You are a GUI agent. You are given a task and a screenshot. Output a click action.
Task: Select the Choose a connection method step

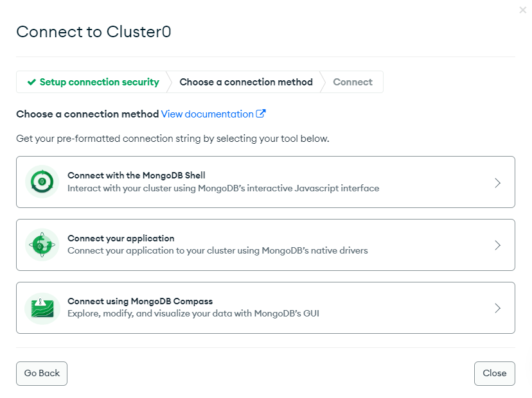(x=246, y=82)
